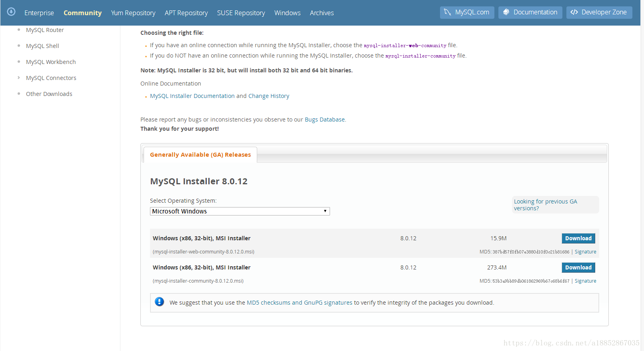
Task: Open the Bugs Database link
Action: [x=325, y=120]
